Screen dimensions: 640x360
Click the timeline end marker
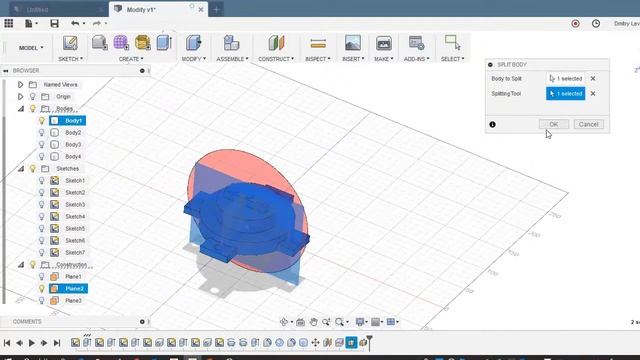click(369, 342)
